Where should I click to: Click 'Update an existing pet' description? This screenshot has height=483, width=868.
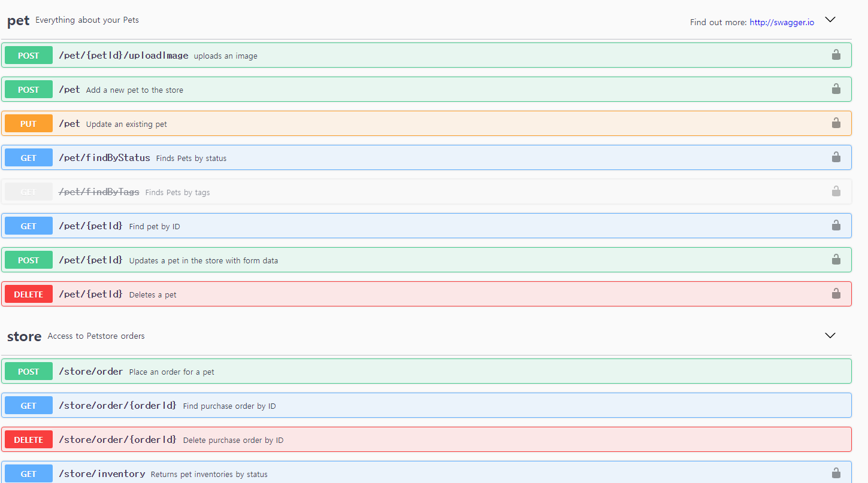[126, 124]
